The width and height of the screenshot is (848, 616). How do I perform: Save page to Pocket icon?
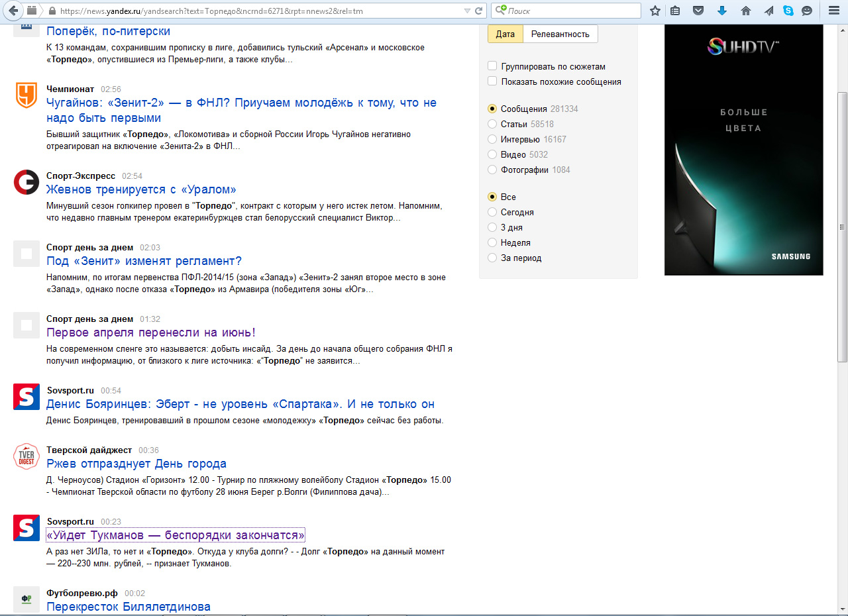click(x=698, y=11)
